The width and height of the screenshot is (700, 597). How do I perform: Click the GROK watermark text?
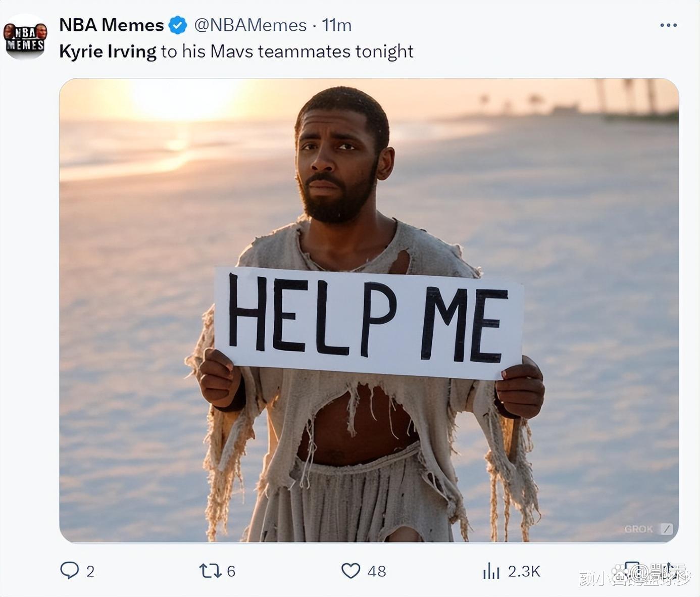point(638,529)
